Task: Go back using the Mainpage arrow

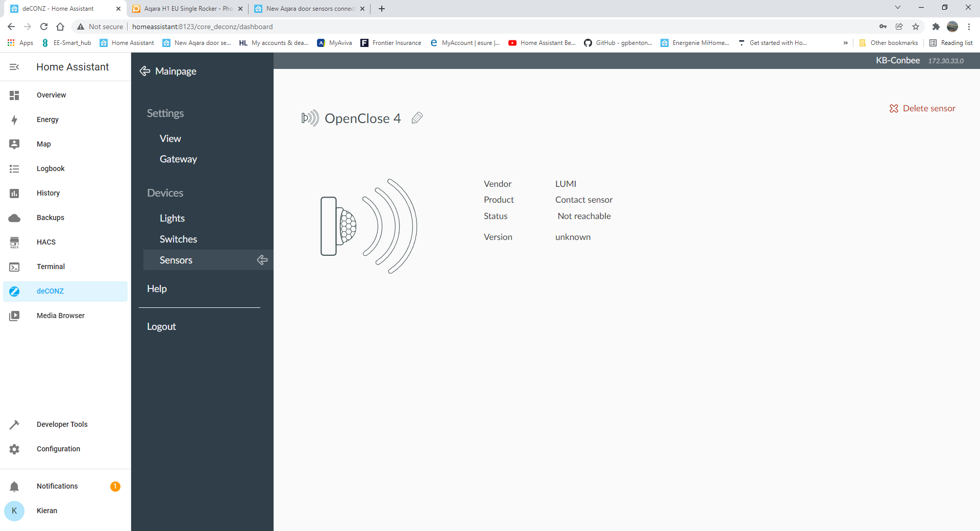Action: pos(145,71)
